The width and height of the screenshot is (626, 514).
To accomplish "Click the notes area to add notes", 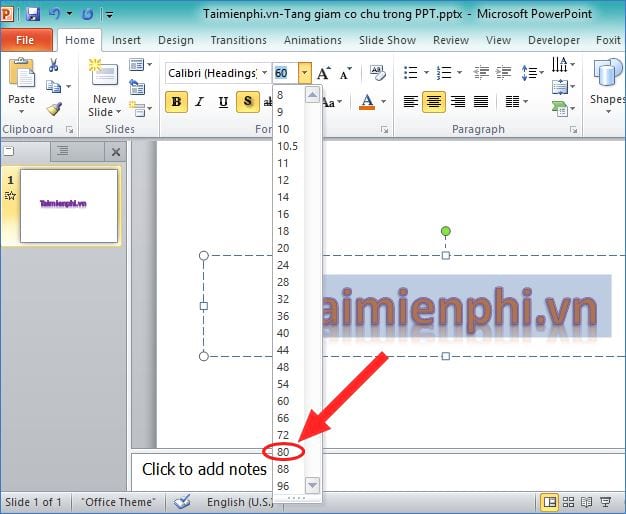I will tap(204, 470).
